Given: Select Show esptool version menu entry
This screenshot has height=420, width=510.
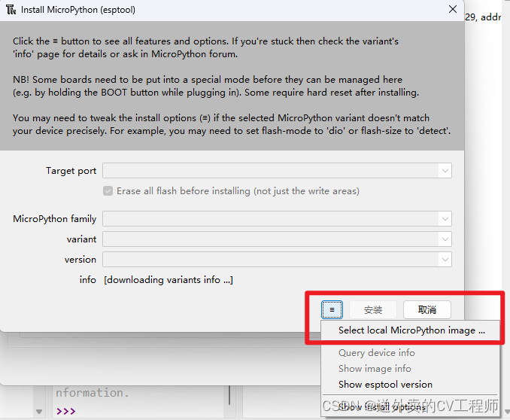Looking at the screenshot, I should tap(411, 385).
